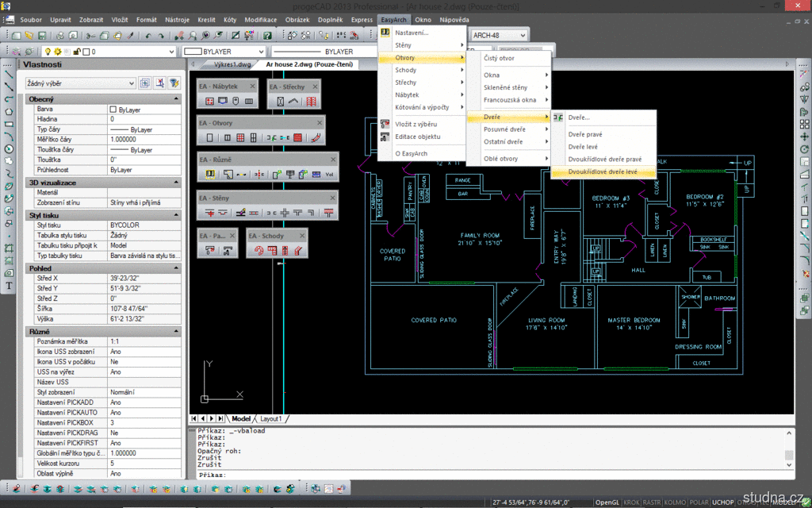812x508 pixels.
Task: Switch to the Layout1 sheet tab
Action: (271, 418)
